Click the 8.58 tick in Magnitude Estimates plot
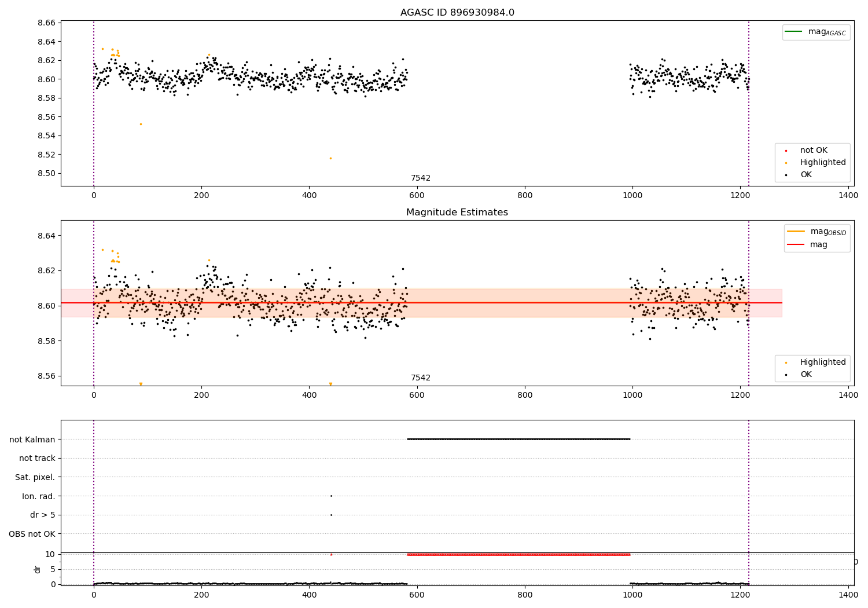This screenshot has height=608, width=868. [46, 341]
